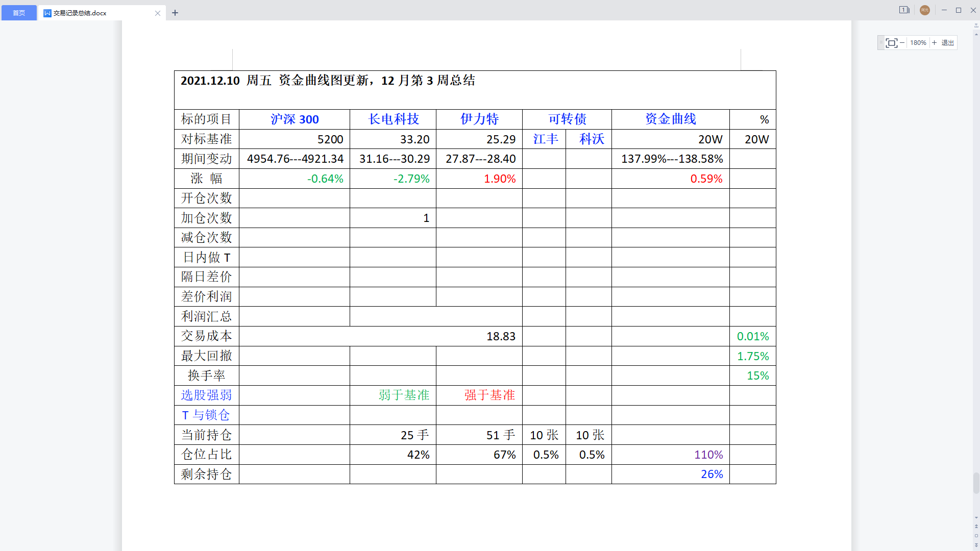Click the 51 手 holding cell
This screenshot has width=980, height=551.
479,435
